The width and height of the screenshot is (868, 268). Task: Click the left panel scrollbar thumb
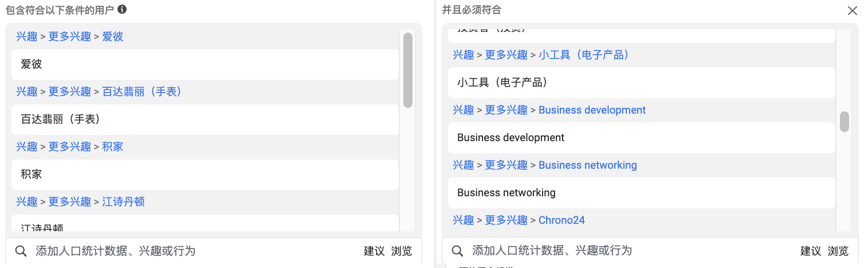408,70
